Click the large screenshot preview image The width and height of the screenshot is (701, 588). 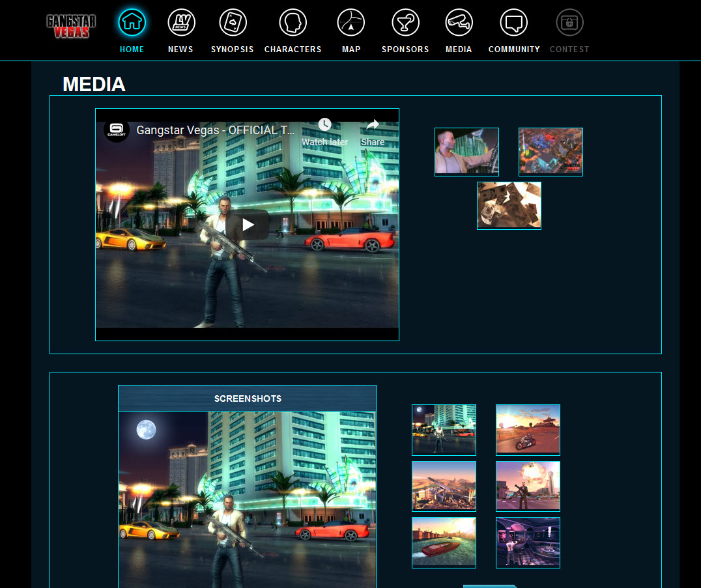click(247, 499)
